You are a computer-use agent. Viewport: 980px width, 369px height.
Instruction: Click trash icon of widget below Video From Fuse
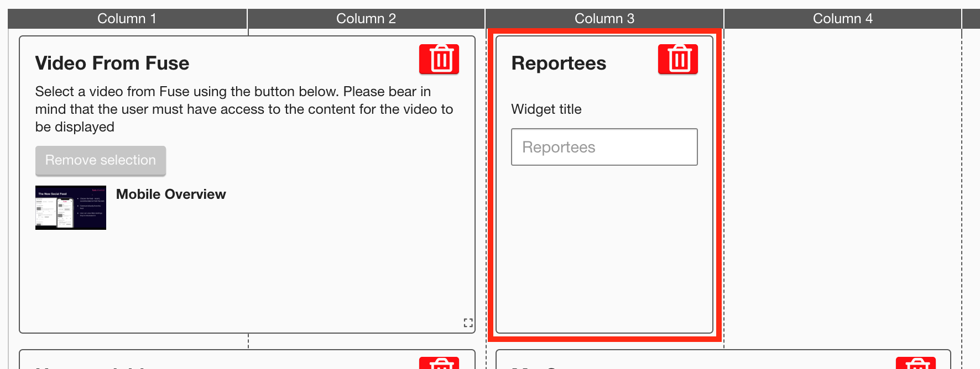click(x=439, y=363)
